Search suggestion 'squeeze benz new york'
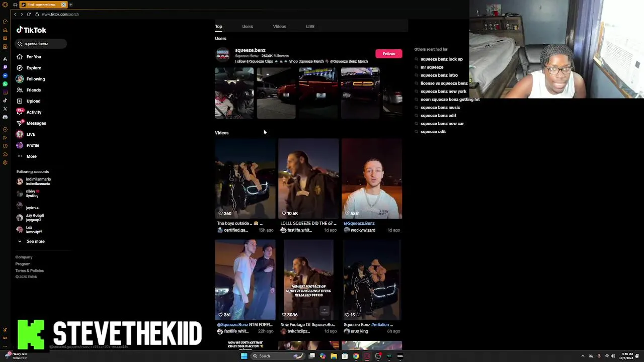The width and height of the screenshot is (644, 362). tap(443, 92)
